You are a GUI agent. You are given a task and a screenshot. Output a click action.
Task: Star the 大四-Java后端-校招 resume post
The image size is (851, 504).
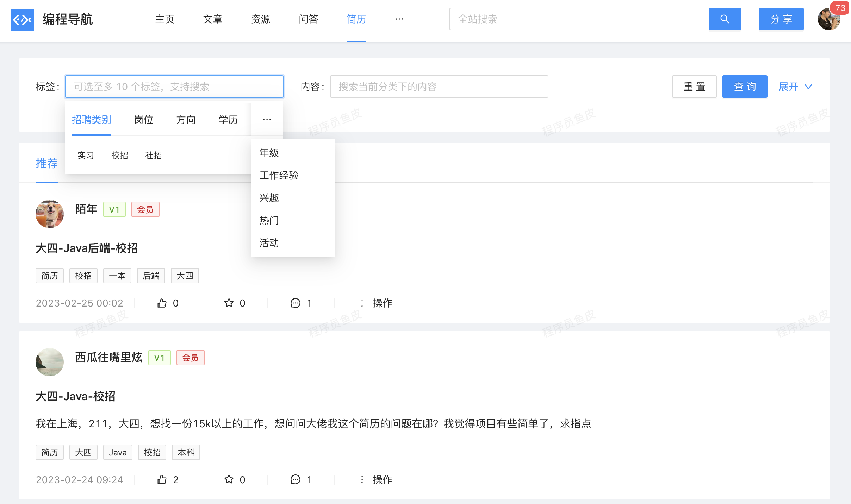tap(229, 303)
